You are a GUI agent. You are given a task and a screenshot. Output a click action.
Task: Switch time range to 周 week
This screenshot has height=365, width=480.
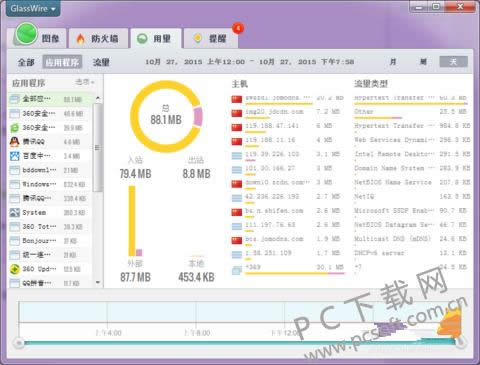(423, 62)
